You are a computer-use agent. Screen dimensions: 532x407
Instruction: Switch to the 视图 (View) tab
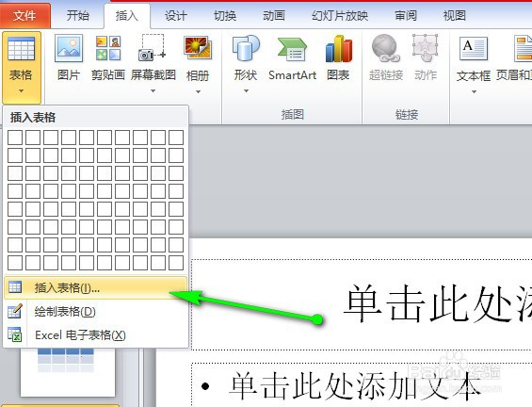point(454,16)
